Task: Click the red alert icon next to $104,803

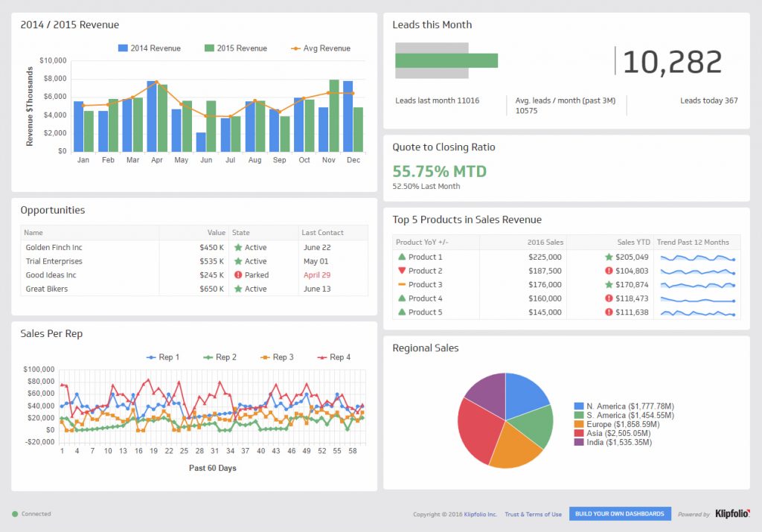Action: [x=609, y=270]
